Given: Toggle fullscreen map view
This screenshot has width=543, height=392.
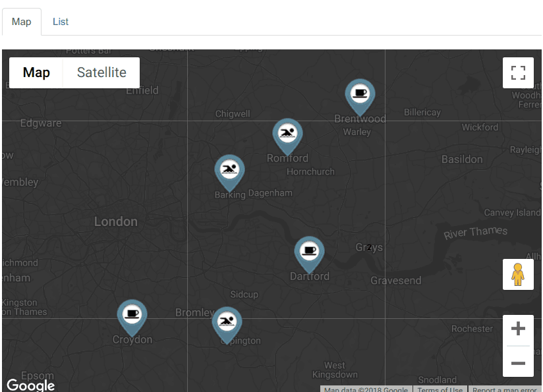Looking at the screenshot, I should (518, 72).
